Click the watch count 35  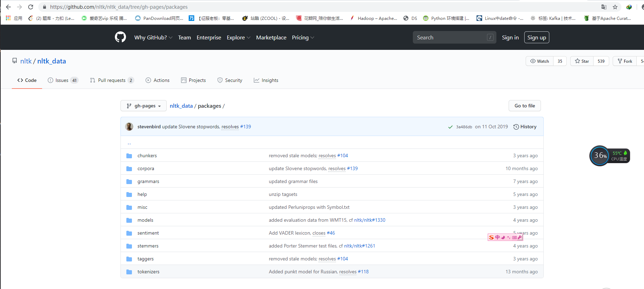pos(560,61)
